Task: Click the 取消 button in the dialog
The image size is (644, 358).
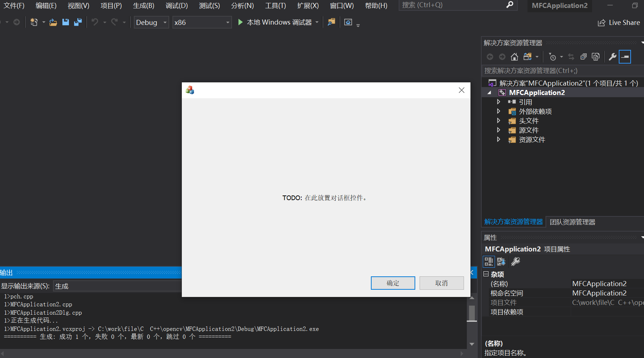Action: coord(441,283)
